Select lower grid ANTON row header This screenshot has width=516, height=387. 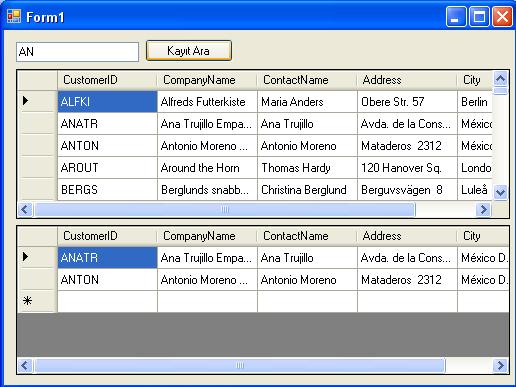(37, 280)
